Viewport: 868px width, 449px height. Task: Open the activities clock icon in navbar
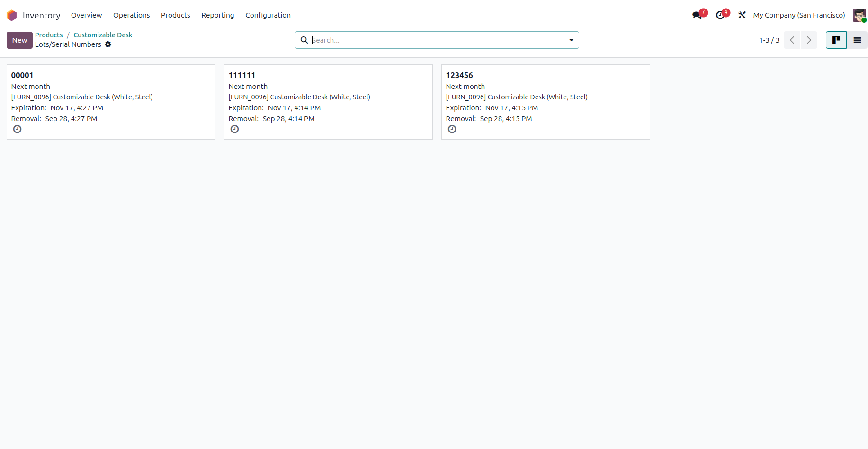tap(720, 15)
